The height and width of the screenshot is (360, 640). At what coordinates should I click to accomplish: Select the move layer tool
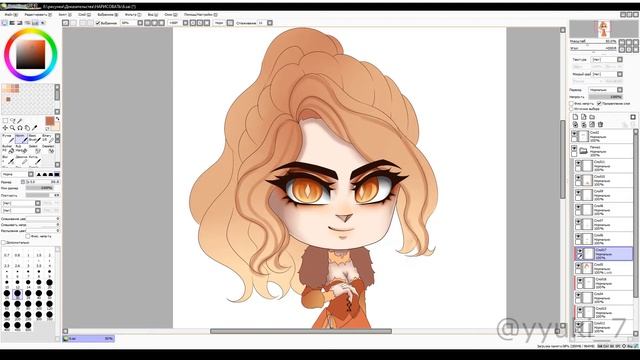coord(5,128)
